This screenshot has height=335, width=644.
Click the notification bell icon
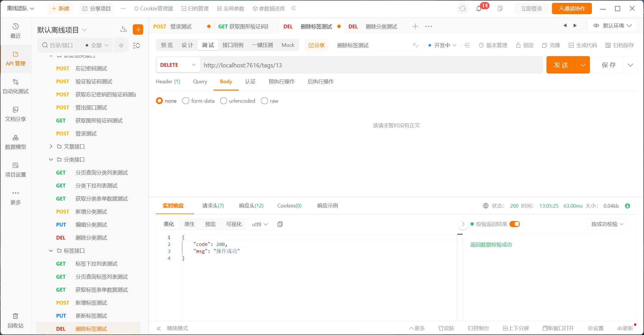pos(479,9)
